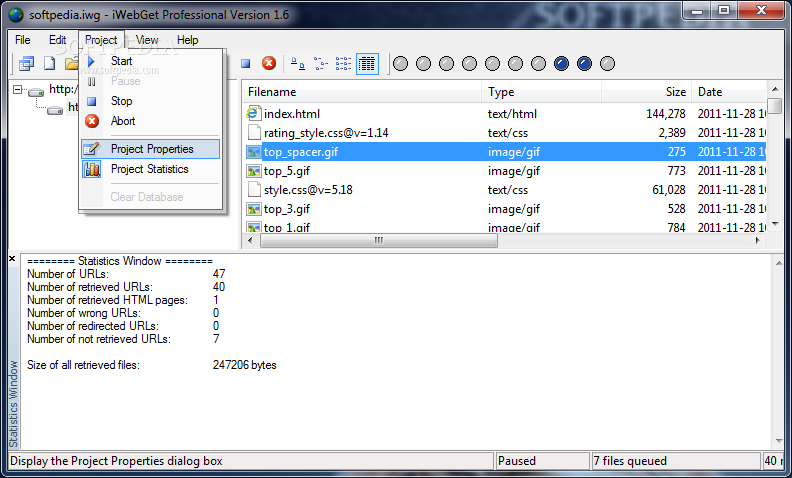Click the gray circle after the blue indicators

[x=607, y=64]
